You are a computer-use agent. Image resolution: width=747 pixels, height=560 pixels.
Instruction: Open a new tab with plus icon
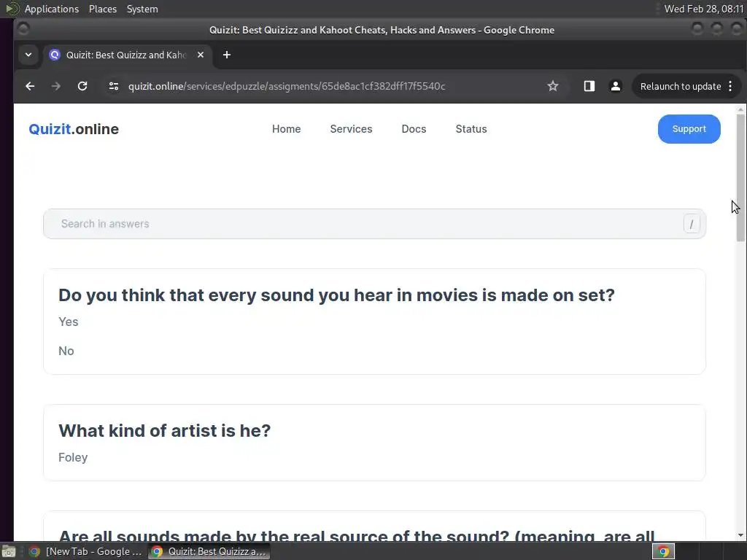pos(227,55)
